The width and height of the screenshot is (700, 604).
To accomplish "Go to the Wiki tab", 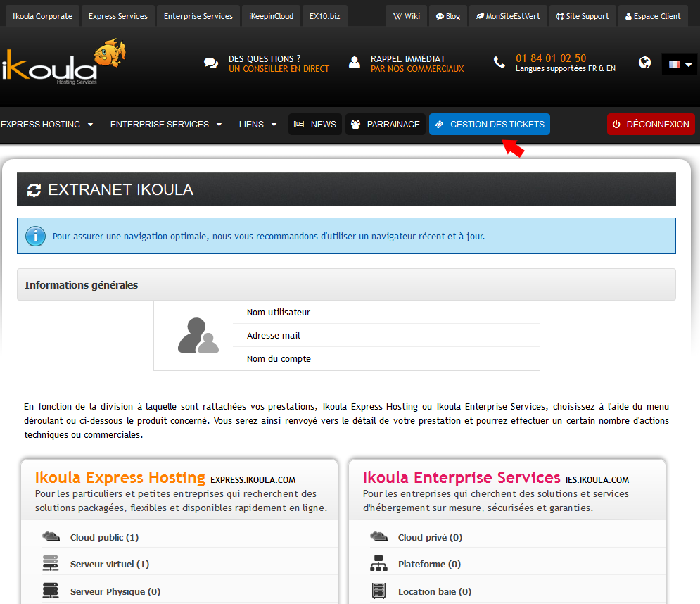I will (x=406, y=16).
